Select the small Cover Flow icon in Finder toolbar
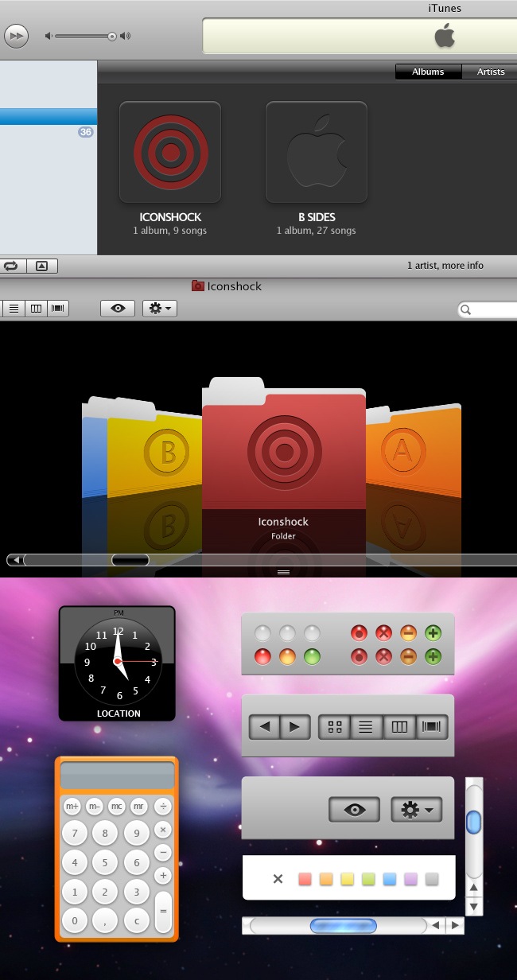 pos(58,309)
